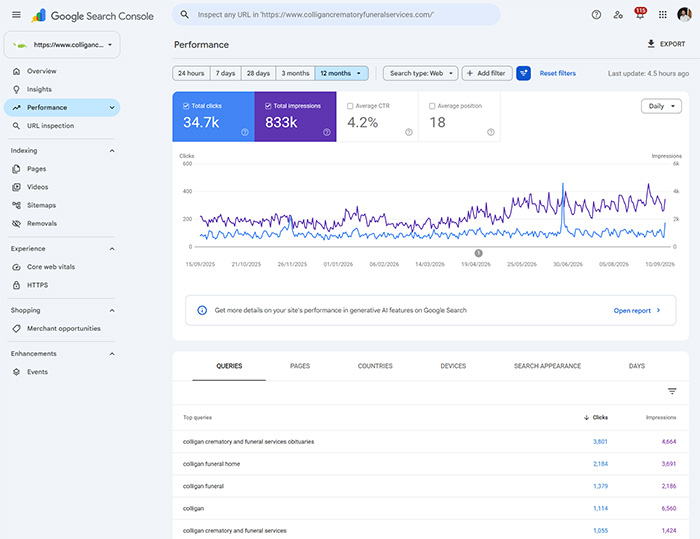The image size is (700, 539).
Task: Collapse the Performance menu chevron
Action: coord(112,108)
